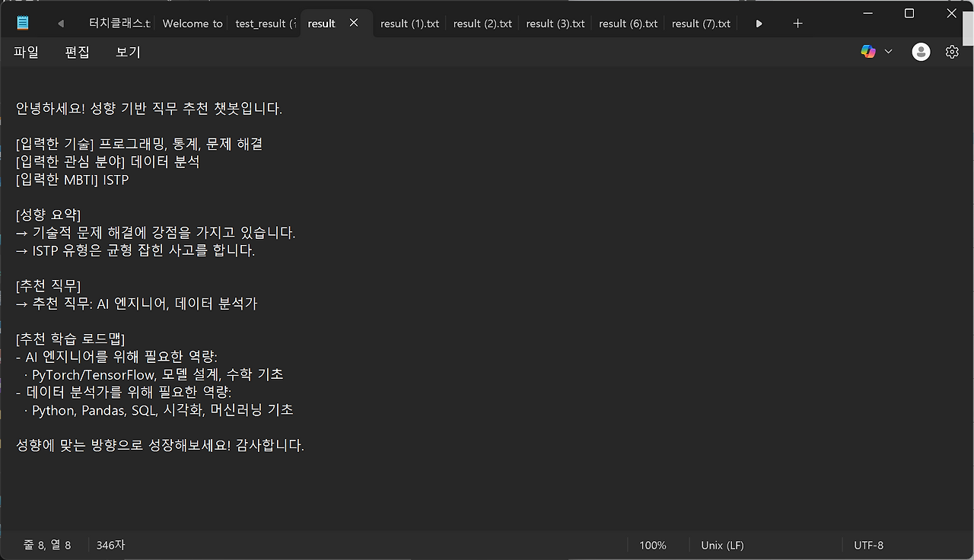Open Notepad settings with the gear icon

point(952,51)
